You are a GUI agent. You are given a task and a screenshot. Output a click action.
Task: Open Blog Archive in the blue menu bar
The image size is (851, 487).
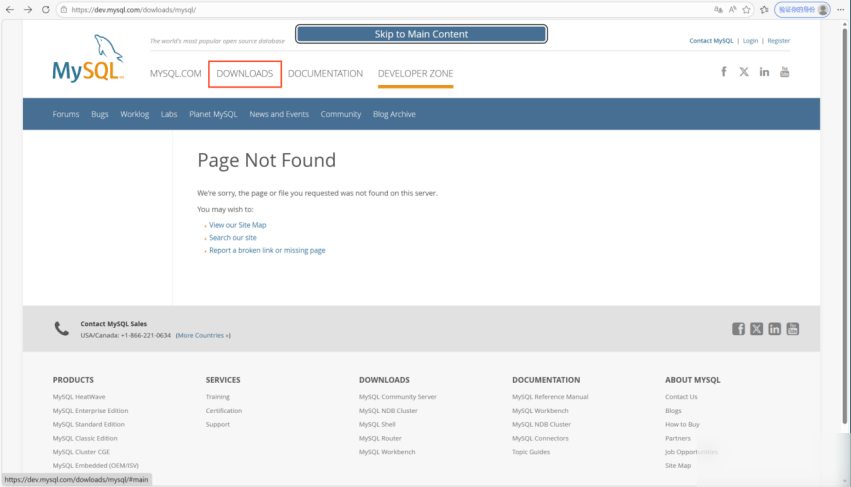394,114
